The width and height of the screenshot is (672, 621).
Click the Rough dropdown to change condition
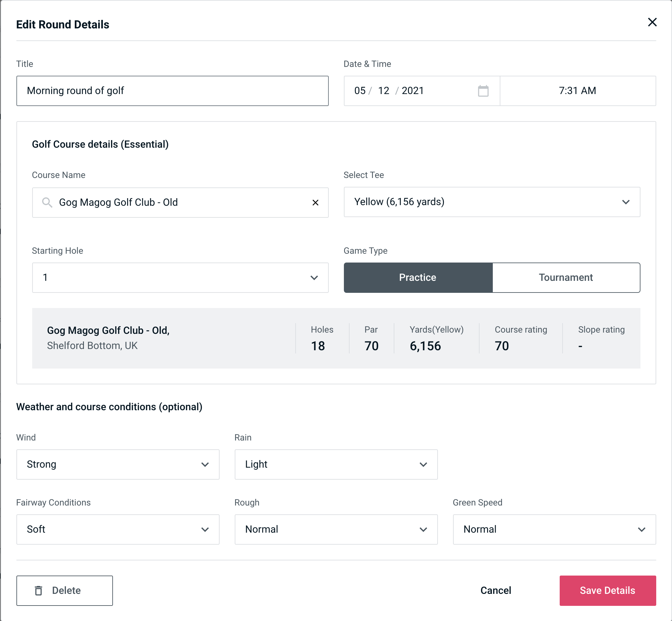pos(336,529)
